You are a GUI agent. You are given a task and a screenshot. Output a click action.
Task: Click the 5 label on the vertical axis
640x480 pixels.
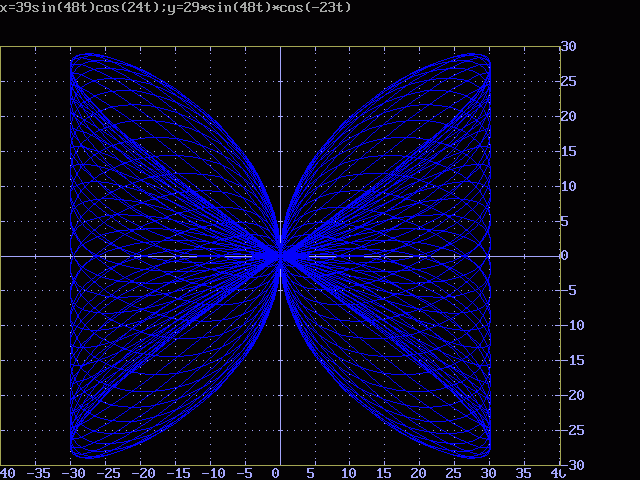point(564,221)
